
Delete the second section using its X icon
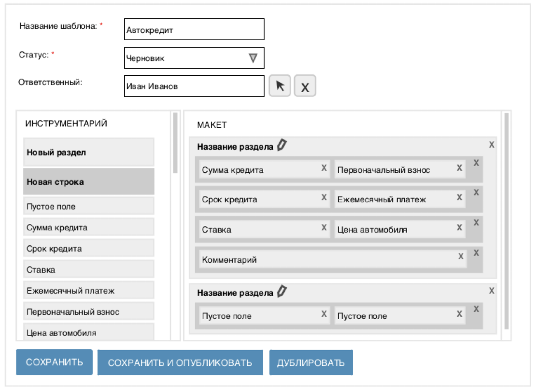pos(492,290)
